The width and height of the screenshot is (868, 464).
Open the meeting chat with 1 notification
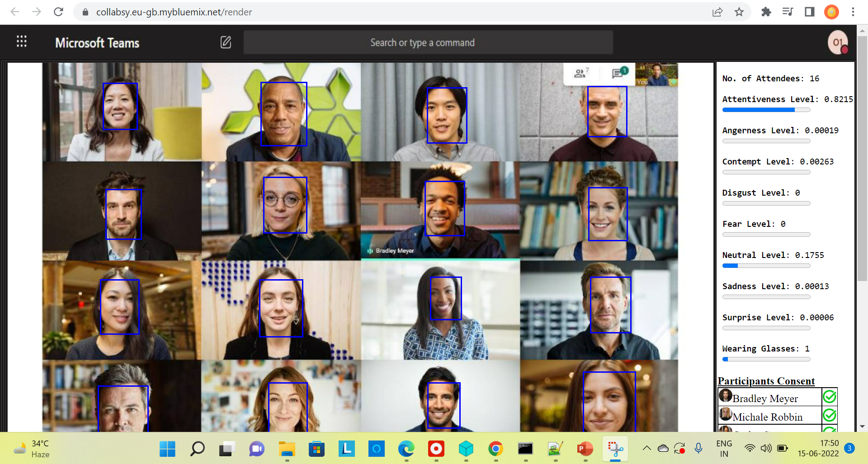tap(619, 72)
